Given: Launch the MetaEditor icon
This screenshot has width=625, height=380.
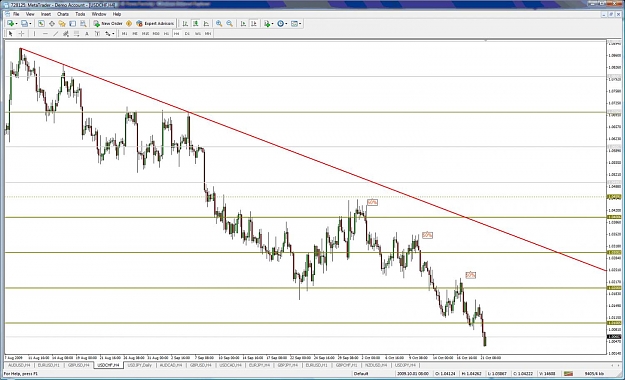Looking at the screenshot, I should tap(129, 24).
